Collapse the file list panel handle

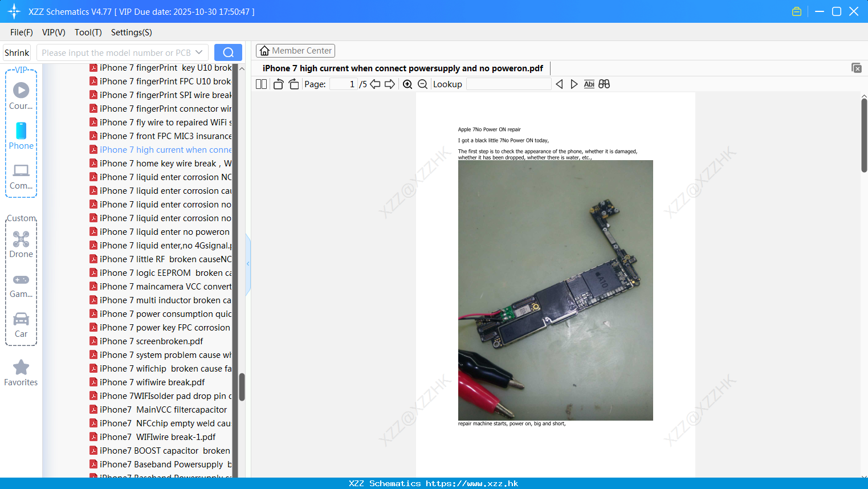point(248,264)
